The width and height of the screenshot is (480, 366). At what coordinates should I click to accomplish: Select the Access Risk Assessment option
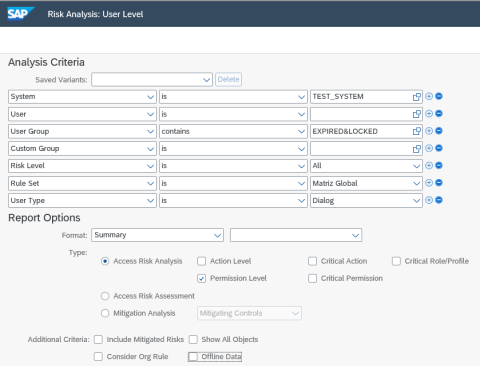105,296
